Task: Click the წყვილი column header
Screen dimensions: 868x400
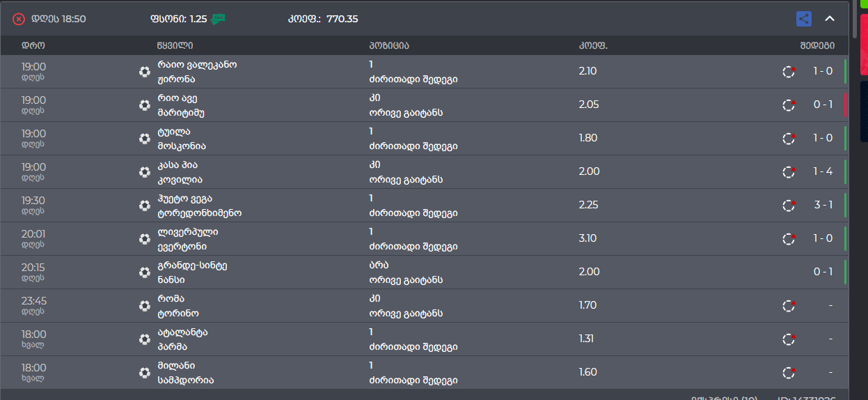Action: [175, 46]
